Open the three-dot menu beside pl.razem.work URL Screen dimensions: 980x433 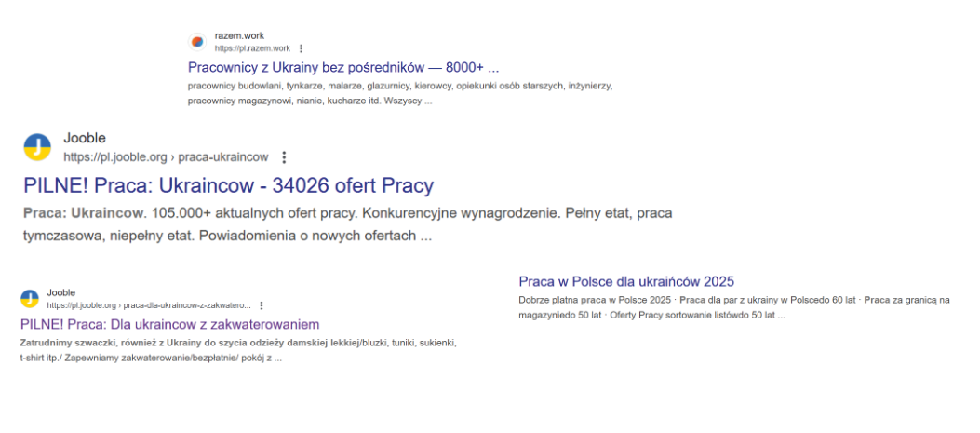302,48
